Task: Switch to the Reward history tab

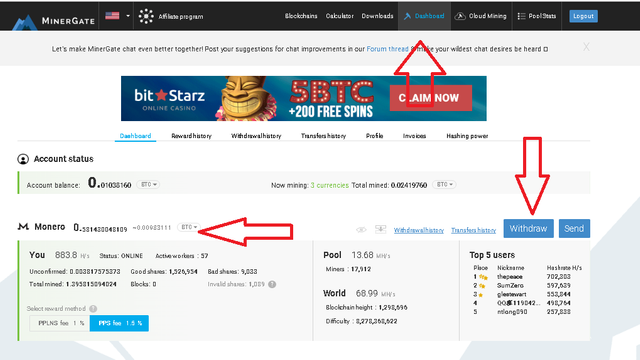Action: [191, 136]
